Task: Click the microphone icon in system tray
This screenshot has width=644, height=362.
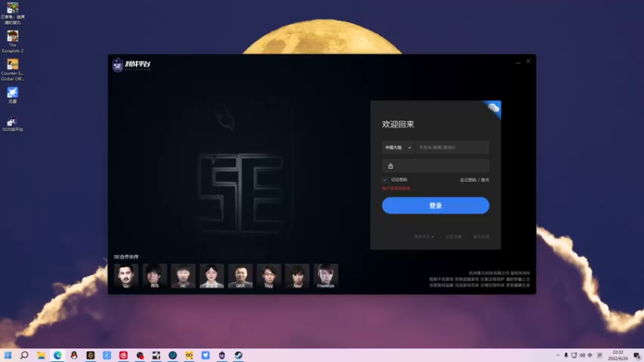Action: tap(566, 356)
